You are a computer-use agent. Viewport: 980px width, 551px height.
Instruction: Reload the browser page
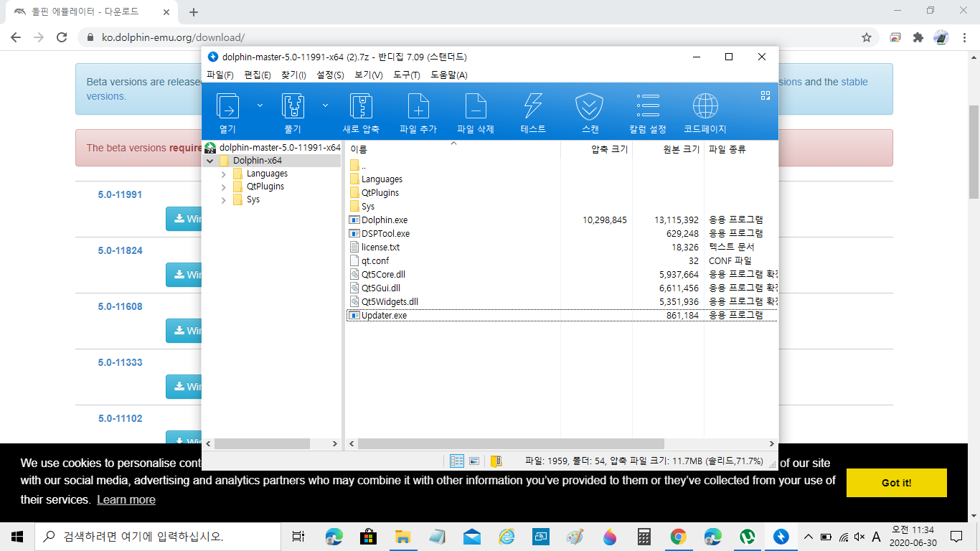pos(62,37)
